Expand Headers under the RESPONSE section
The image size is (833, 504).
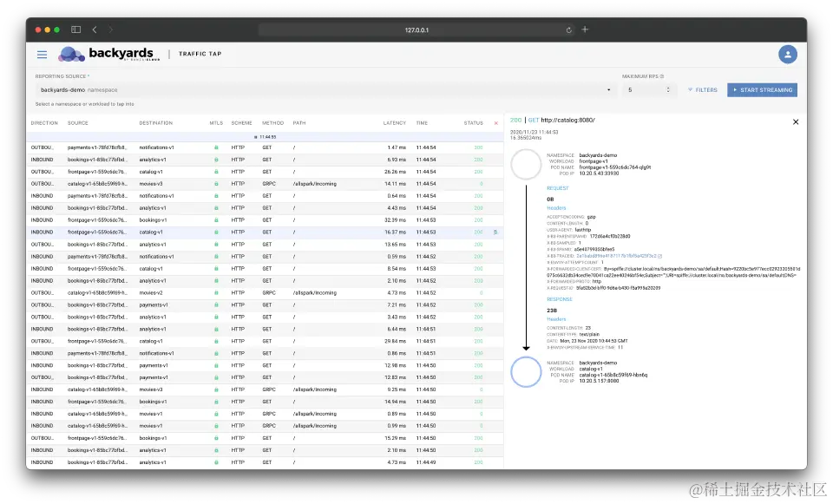pyautogui.click(x=556, y=319)
